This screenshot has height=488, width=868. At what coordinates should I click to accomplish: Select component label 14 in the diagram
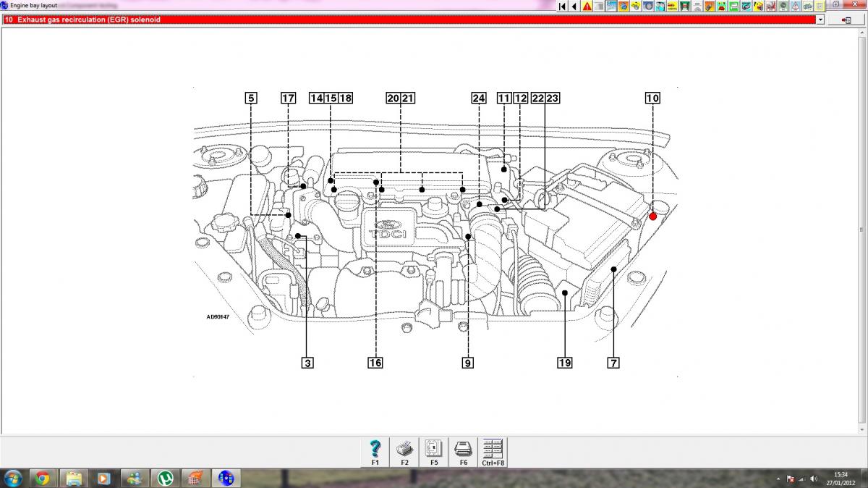pos(316,98)
